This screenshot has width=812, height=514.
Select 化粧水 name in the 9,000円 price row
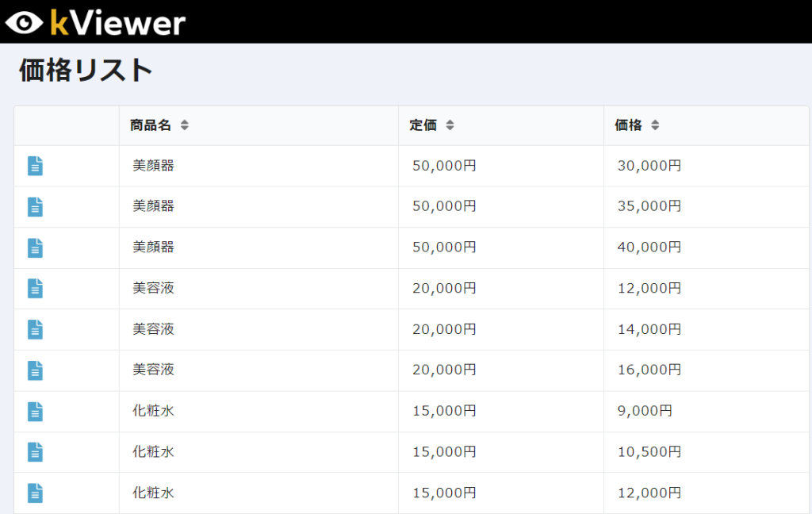point(153,411)
